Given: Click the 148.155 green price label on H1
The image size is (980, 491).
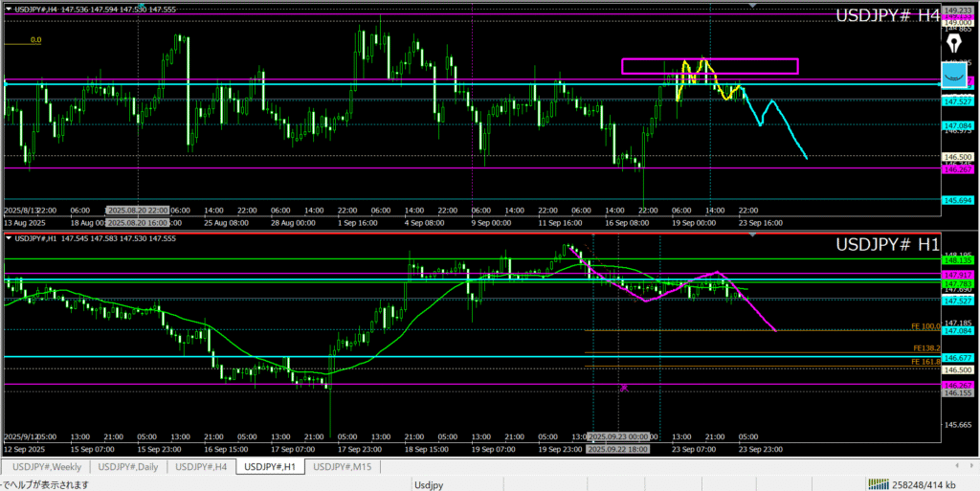Looking at the screenshot, I should pyautogui.click(x=958, y=258).
